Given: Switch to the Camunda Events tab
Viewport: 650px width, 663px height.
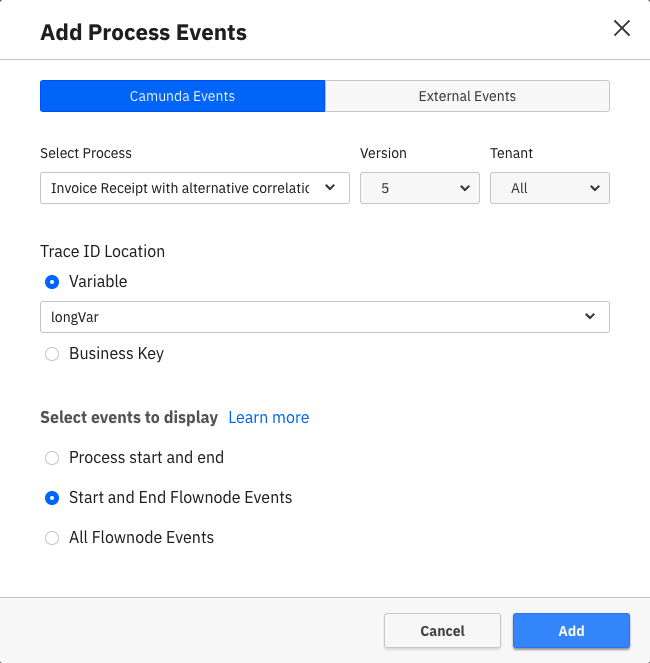Looking at the screenshot, I should (x=182, y=96).
